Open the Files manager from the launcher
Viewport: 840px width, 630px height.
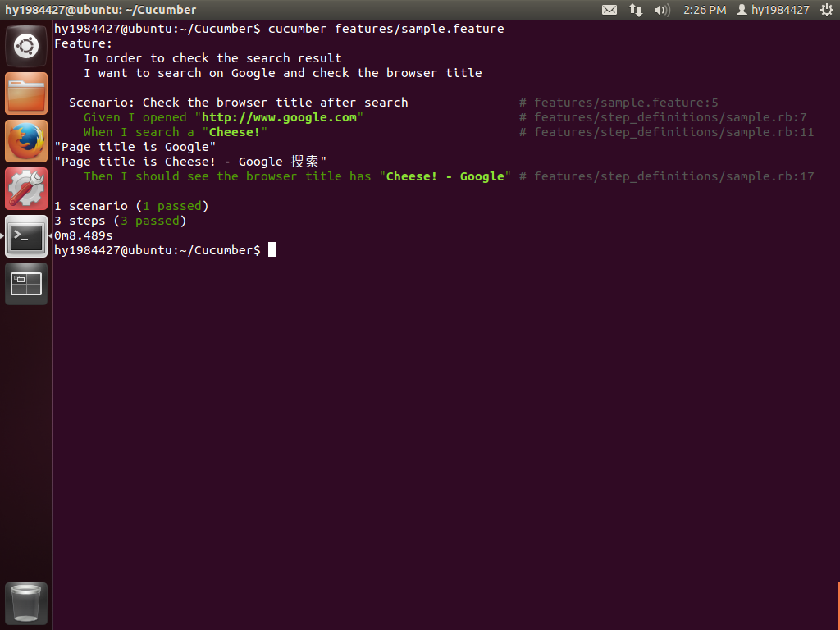pyautogui.click(x=26, y=94)
